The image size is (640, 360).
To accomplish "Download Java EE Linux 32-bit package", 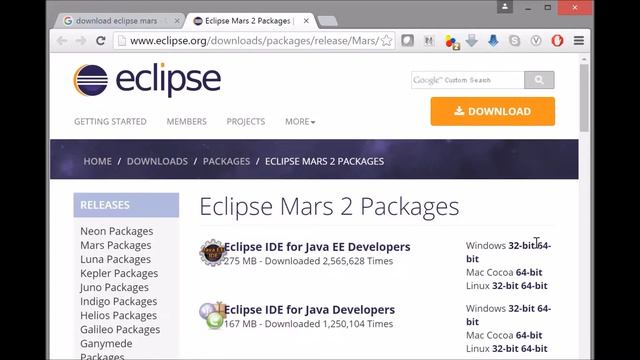I will point(505,286).
